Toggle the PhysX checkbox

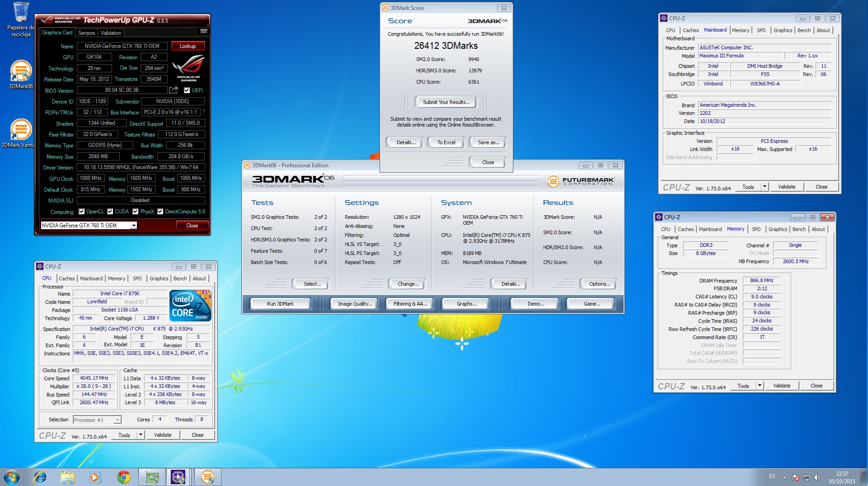(136, 211)
